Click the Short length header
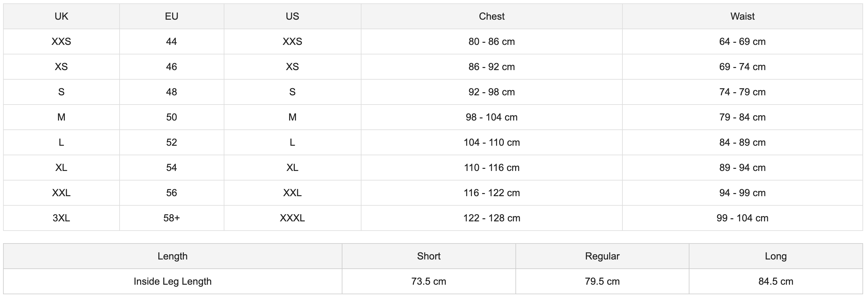The width and height of the screenshot is (868, 297). tap(428, 256)
